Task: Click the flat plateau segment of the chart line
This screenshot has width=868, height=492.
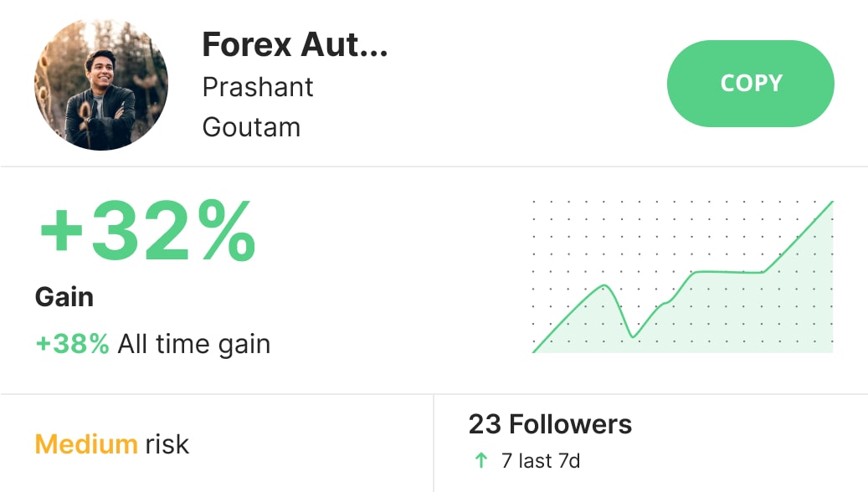Action: 728,272
